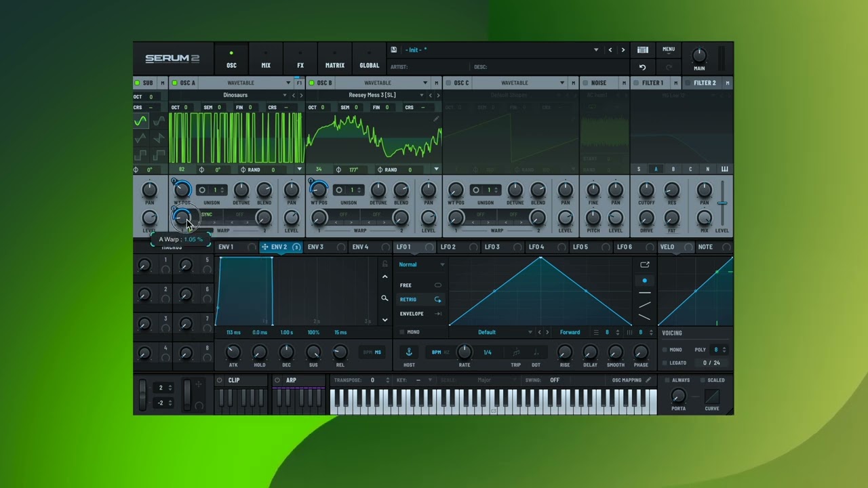868x488 pixels.
Task: Enable OSC C checkbox
Action: pos(448,83)
